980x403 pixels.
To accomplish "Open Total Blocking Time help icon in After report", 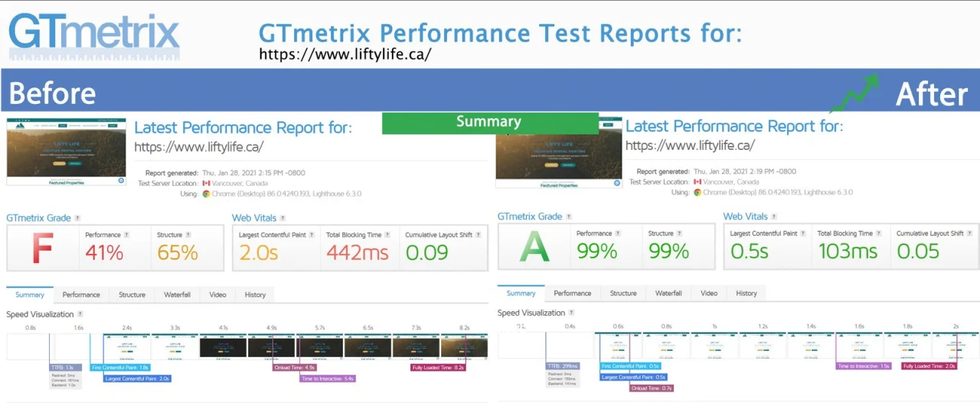I will 880,233.
